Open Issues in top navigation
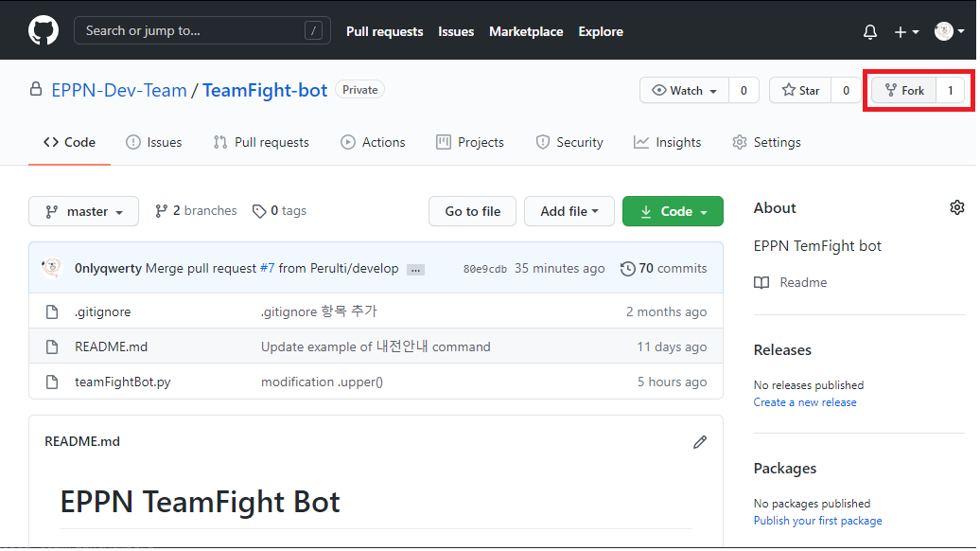Image resolution: width=980 pixels, height=551 pixels. [456, 31]
